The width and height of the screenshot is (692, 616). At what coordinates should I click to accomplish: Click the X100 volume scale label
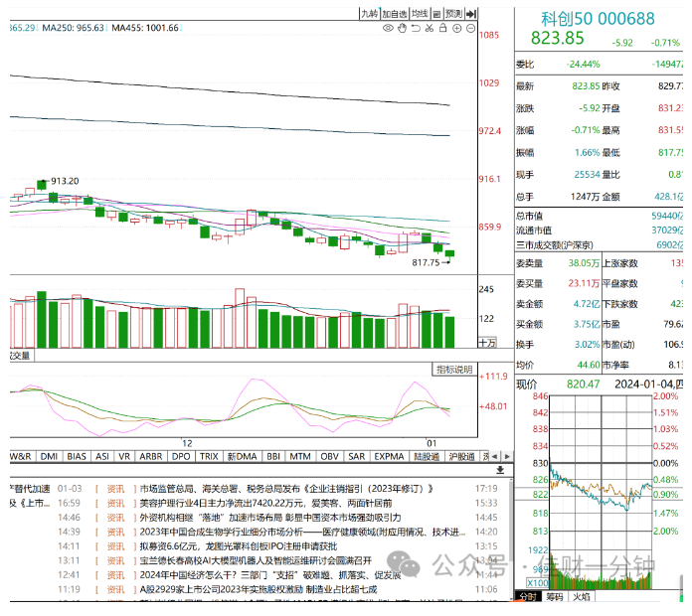coord(538,583)
